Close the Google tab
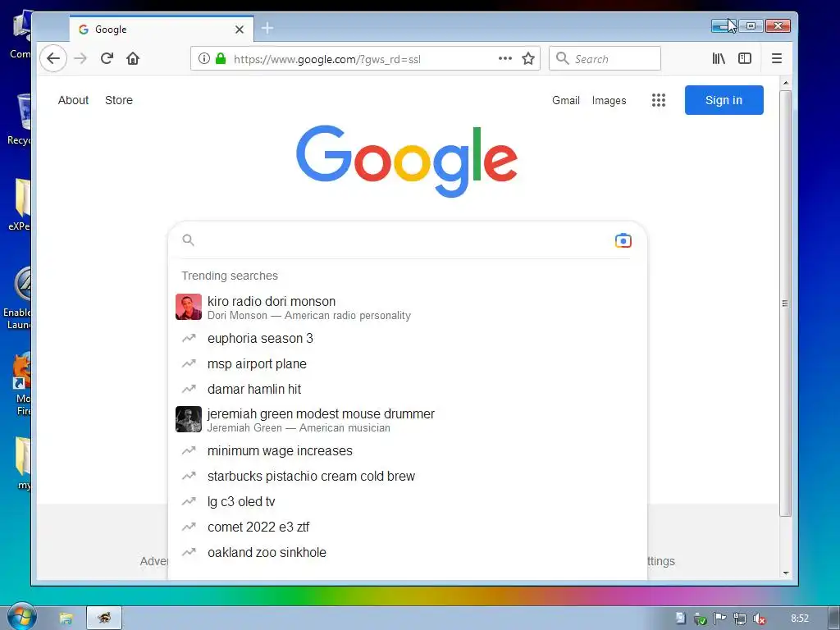 tap(240, 30)
